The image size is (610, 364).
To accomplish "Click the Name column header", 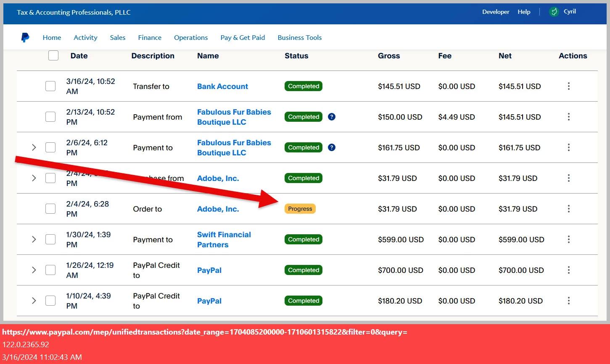I will (208, 55).
